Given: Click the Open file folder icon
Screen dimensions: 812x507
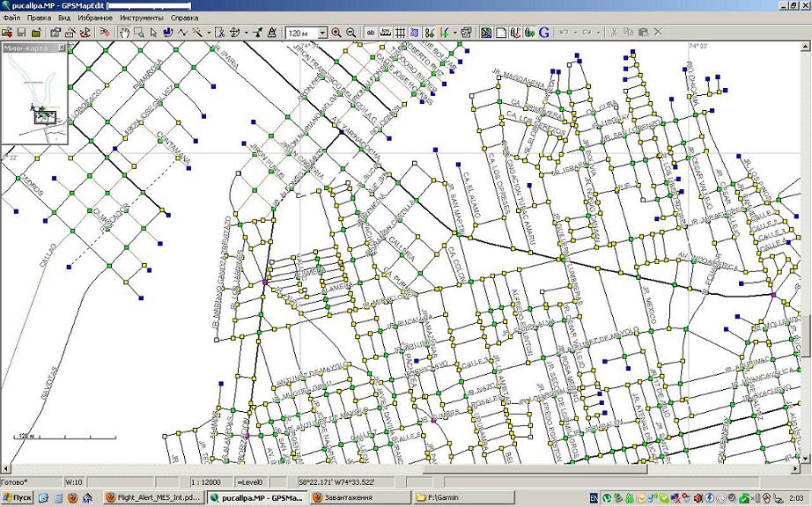Looking at the screenshot, I should point(8,33).
